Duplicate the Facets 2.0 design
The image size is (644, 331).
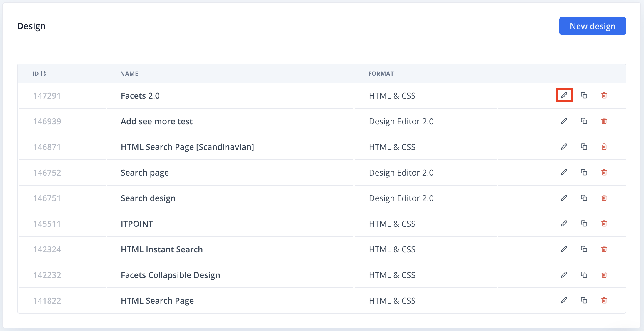(584, 95)
